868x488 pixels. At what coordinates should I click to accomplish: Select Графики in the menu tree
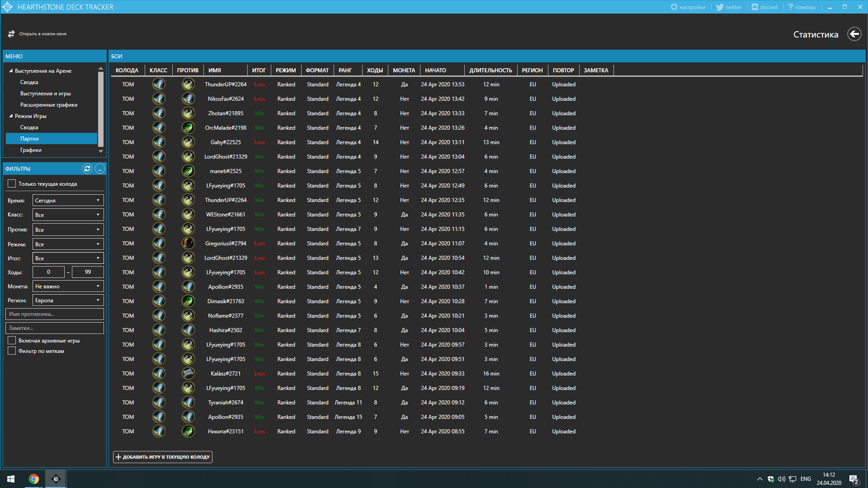[31, 150]
